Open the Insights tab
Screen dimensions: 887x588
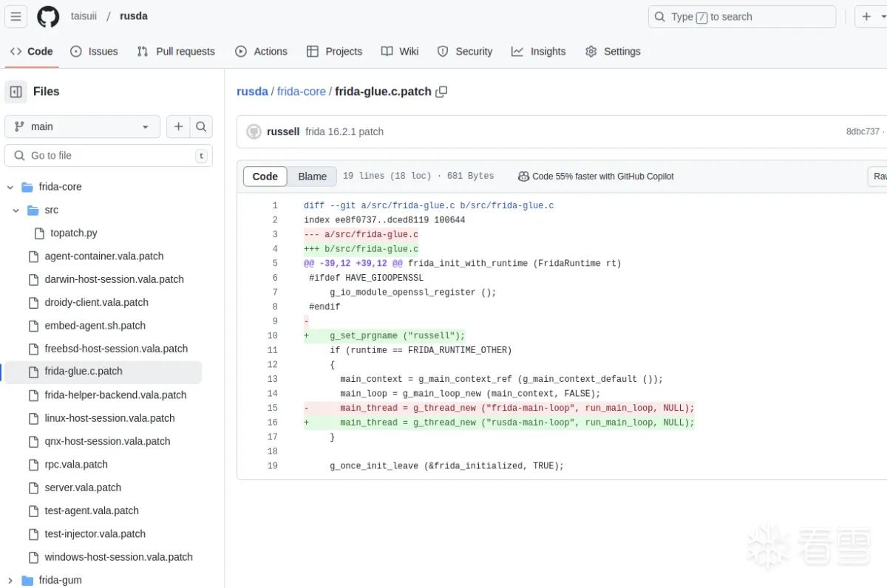click(x=538, y=51)
